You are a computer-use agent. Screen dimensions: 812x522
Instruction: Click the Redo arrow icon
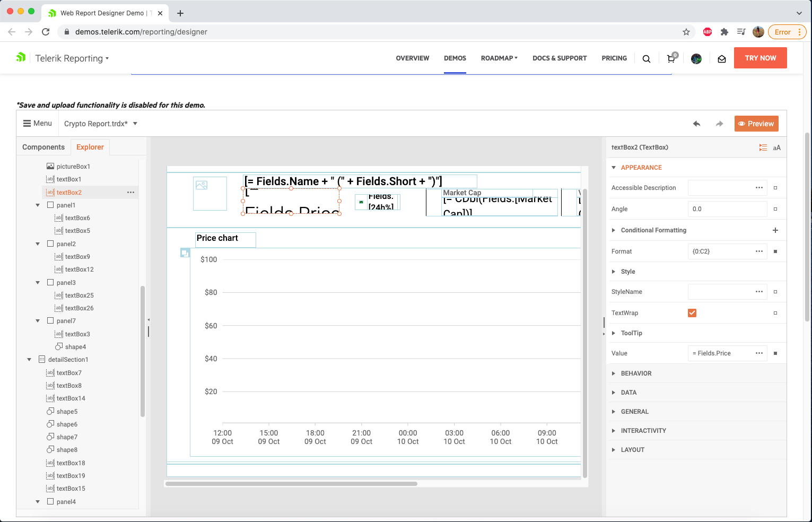[x=719, y=123]
